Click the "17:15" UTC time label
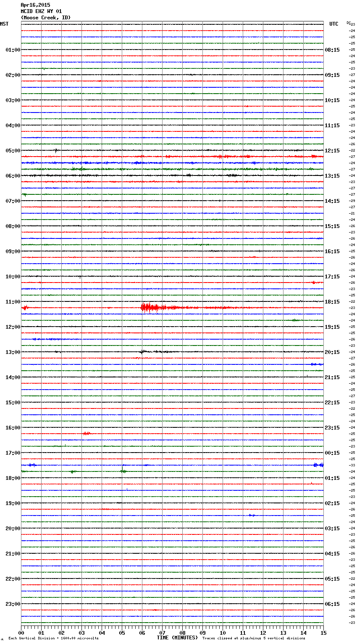The image size is (357, 644). coord(332,277)
